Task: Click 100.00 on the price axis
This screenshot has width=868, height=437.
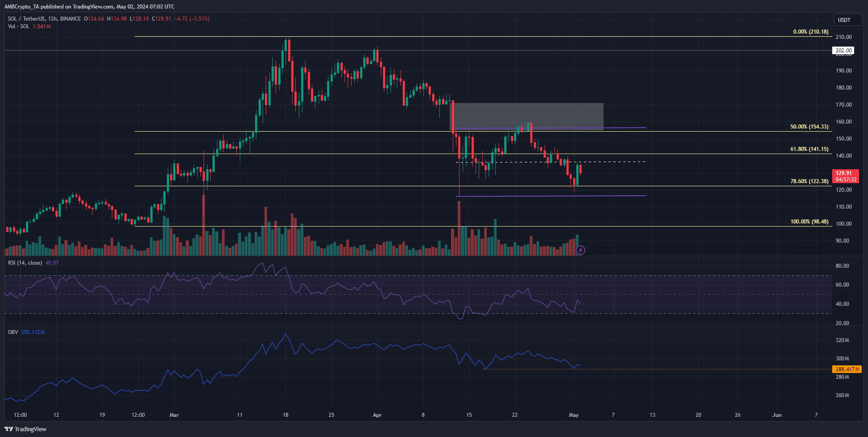Action: tap(844, 224)
